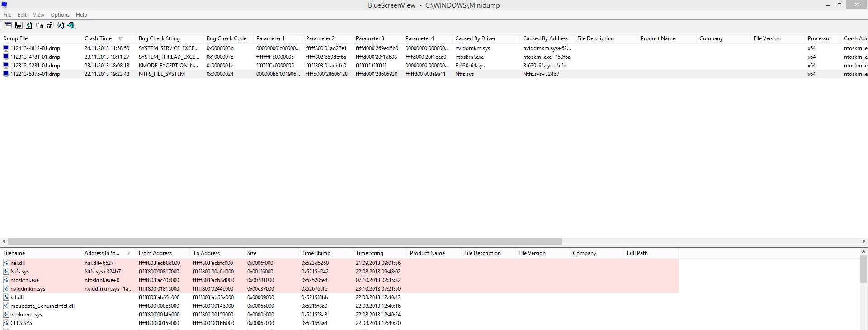
Task: Select the 112413-4812-01.dmp row name
Action: pyautogui.click(x=35, y=48)
